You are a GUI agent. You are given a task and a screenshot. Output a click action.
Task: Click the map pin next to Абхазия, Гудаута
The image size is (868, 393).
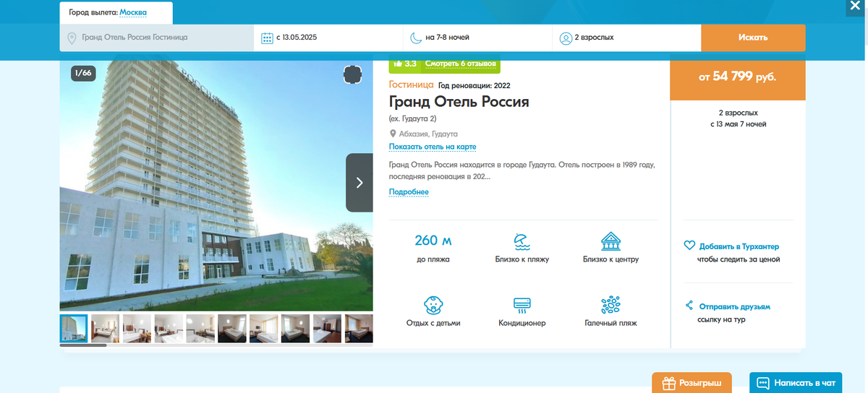[393, 134]
